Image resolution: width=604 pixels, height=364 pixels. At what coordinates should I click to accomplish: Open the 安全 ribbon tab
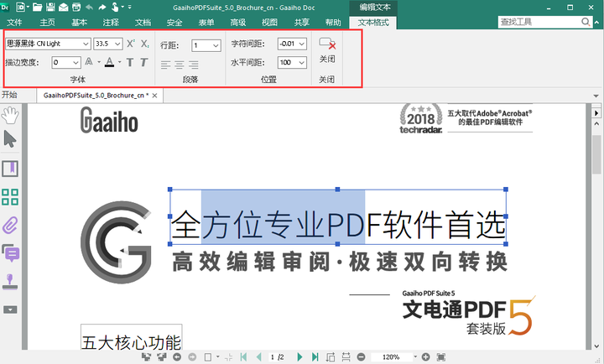coord(174,23)
